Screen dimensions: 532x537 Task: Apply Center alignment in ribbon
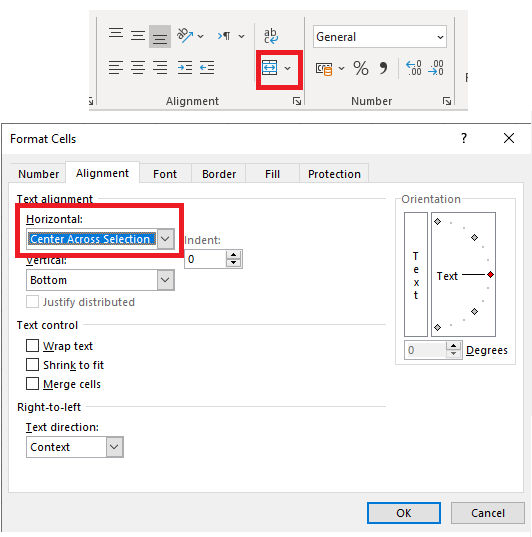(x=138, y=67)
